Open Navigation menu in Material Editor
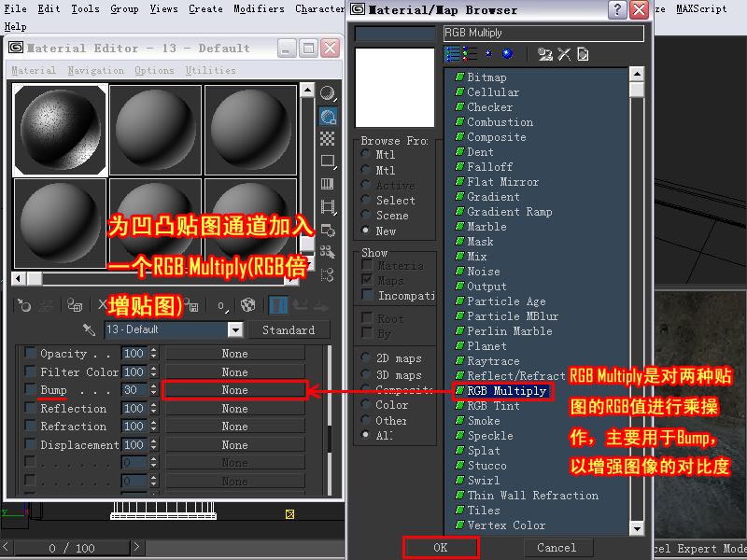 pos(96,71)
